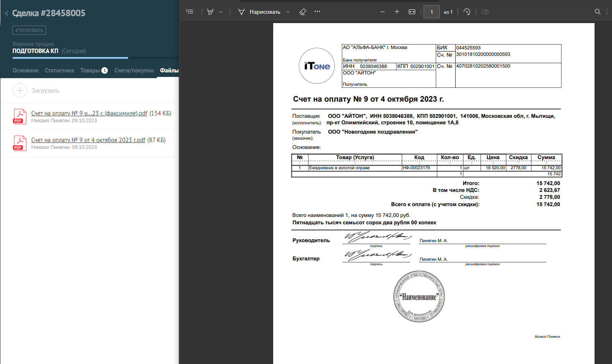Image resolution: width=612 pixels, height=364 pixels.
Task: Click the #ТЕГИРОВАТЬ tag button
Action: (x=29, y=30)
